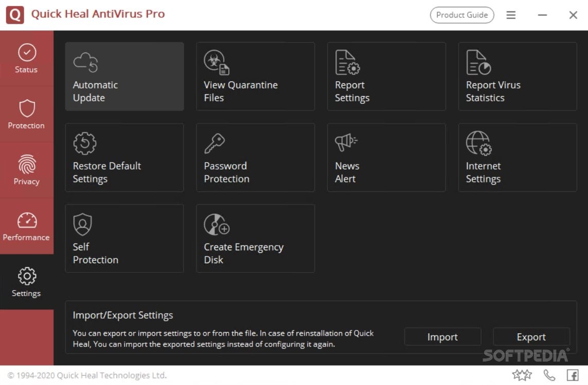This screenshot has width=588, height=385.
Task: Click the Report Settings document-gear icon
Action: [x=347, y=62]
